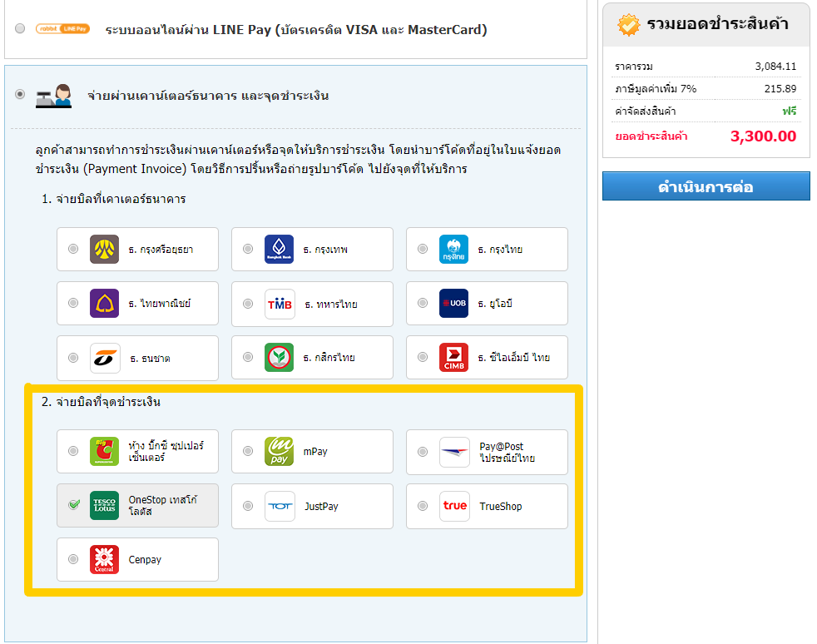Click the TrueShop label text

pos(501,507)
